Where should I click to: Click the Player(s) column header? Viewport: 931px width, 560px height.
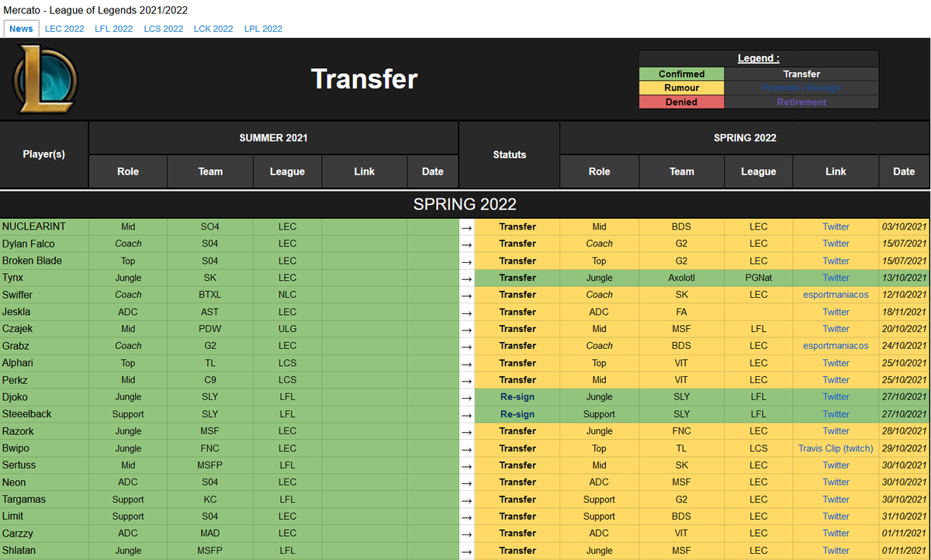pos(44,154)
